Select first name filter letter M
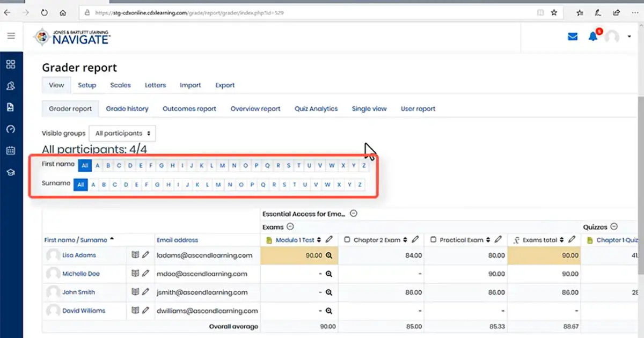This screenshot has height=338, width=644. coord(222,166)
